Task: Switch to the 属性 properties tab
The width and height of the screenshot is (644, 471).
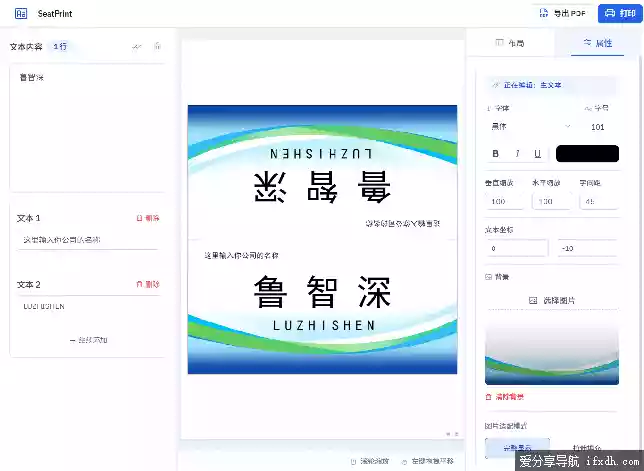Action: tap(598, 43)
